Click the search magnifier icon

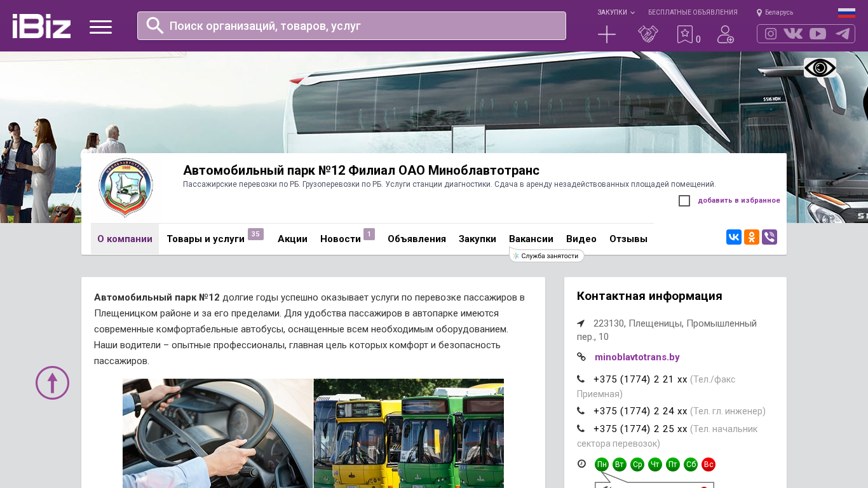coord(155,25)
